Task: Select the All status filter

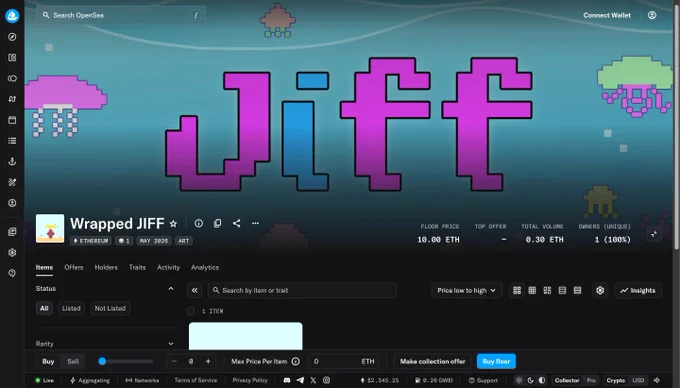Action: pyautogui.click(x=44, y=308)
